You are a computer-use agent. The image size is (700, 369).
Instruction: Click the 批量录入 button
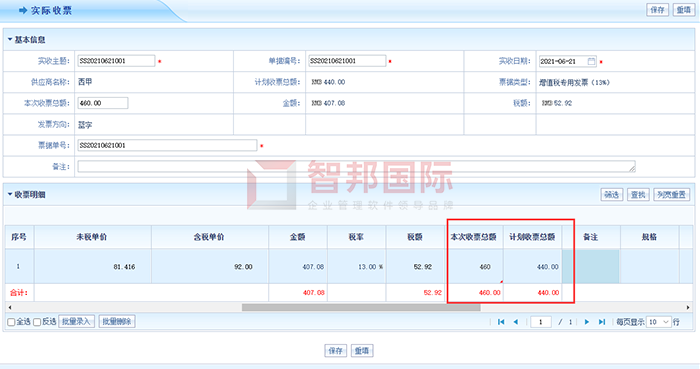[x=76, y=321]
